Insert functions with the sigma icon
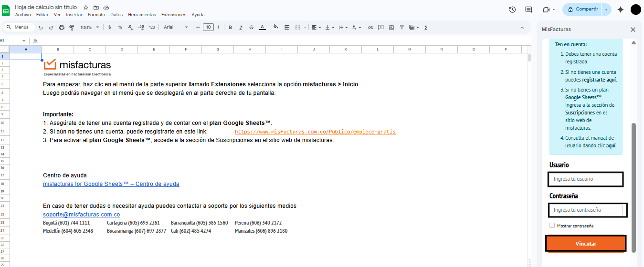The width and height of the screenshot is (644, 267). click(425, 28)
